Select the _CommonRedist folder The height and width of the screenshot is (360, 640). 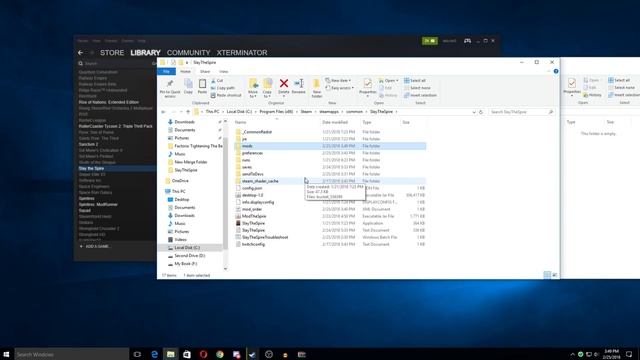331,132
